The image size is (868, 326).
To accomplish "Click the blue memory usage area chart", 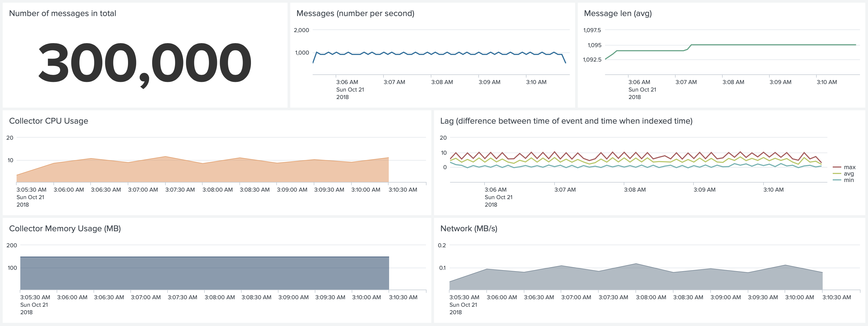I will click(202, 273).
